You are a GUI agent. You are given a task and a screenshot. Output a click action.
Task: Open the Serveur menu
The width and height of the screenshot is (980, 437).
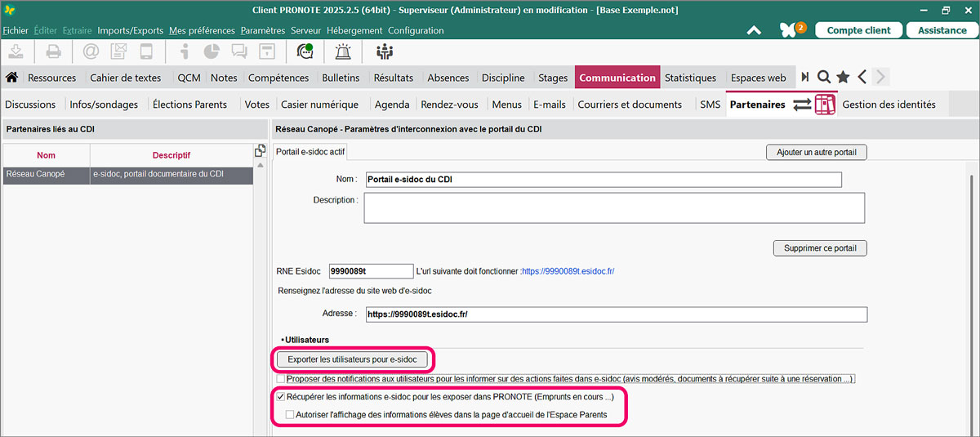(306, 30)
